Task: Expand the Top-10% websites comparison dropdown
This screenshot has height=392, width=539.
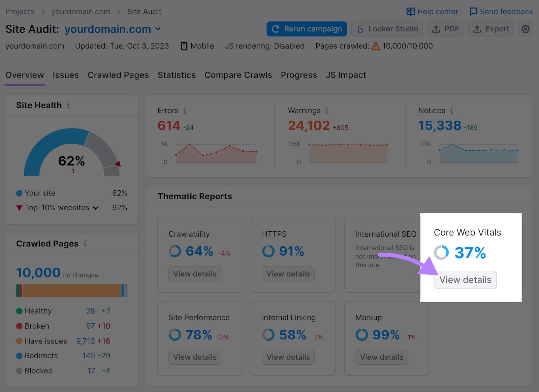Action: click(x=95, y=208)
